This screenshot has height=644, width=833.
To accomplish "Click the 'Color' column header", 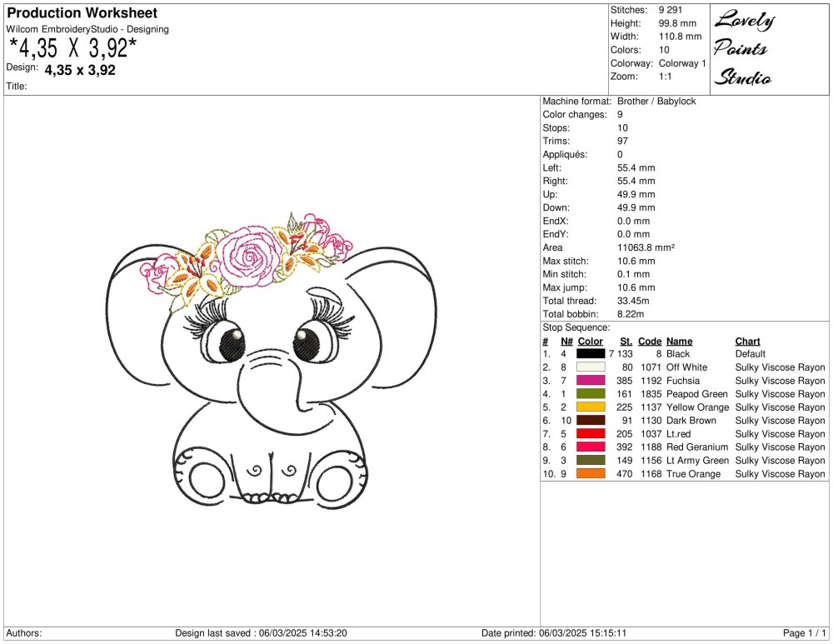I will (x=591, y=341).
